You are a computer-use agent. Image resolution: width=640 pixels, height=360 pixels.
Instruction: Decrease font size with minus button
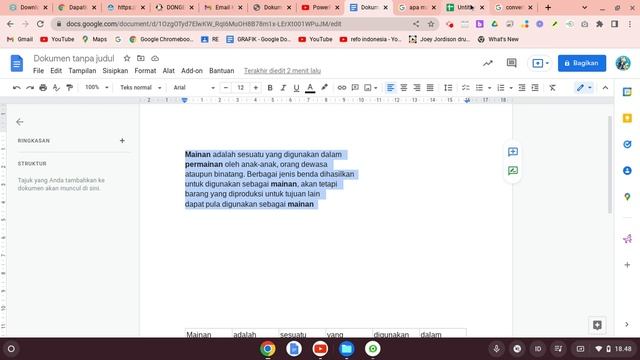[226, 87]
